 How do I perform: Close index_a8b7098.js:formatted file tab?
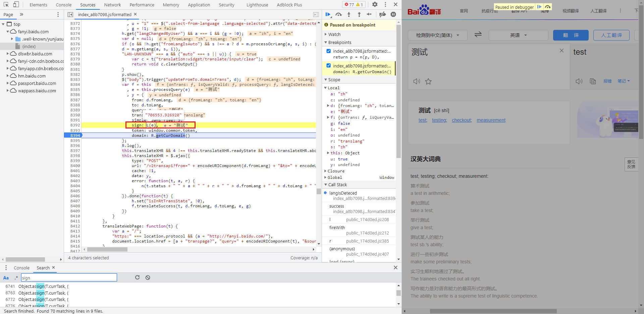[x=136, y=14]
